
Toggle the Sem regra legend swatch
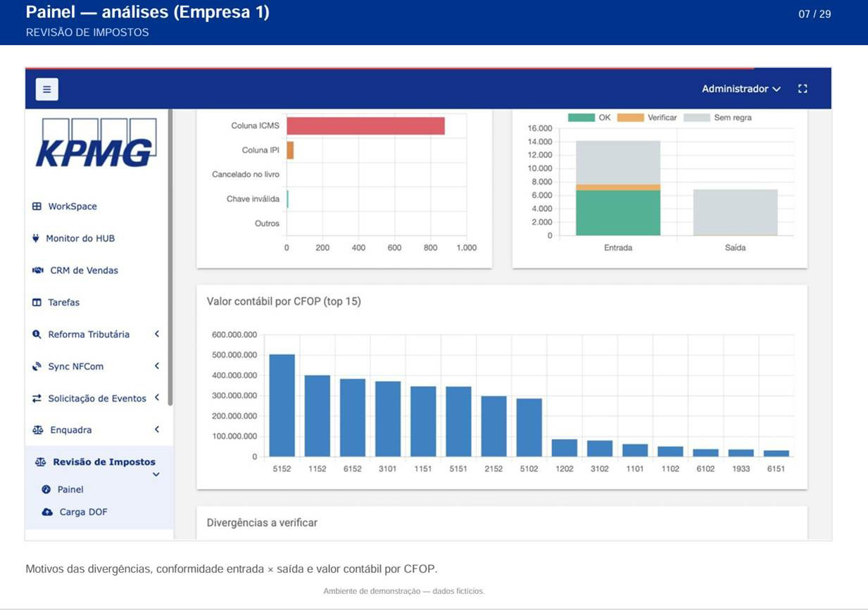(x=696, y=118)
